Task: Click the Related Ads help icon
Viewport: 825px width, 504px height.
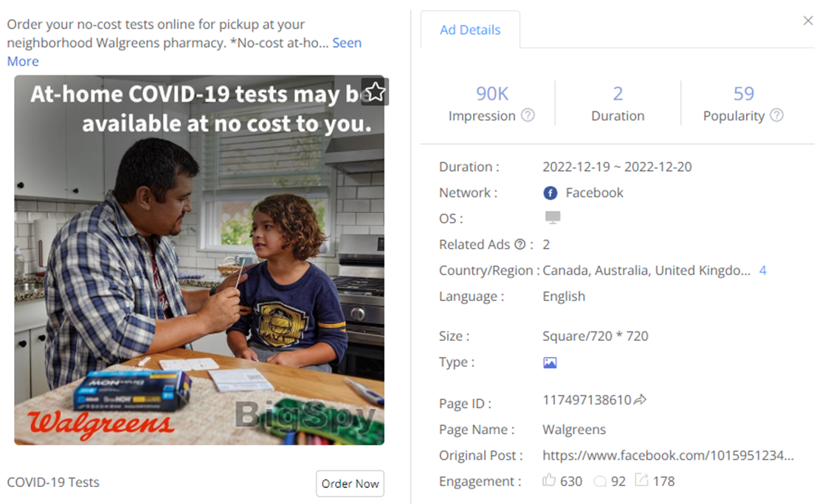Action: [x=520, y=244]
